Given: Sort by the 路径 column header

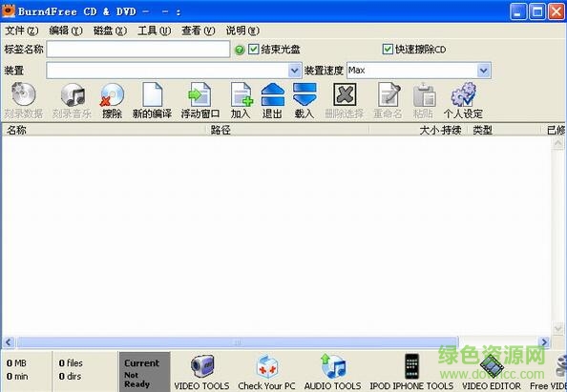Looking at the screenshot, I should click(288, 130).
